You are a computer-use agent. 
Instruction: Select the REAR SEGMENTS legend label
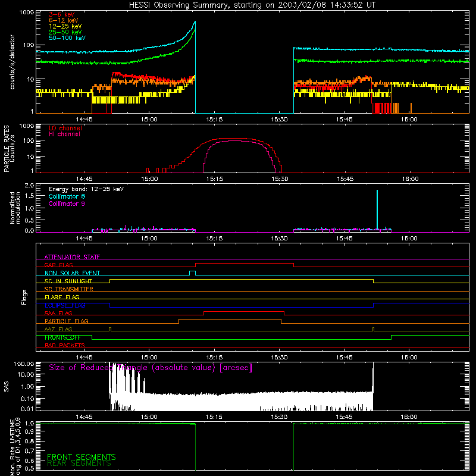coord(79,464)
